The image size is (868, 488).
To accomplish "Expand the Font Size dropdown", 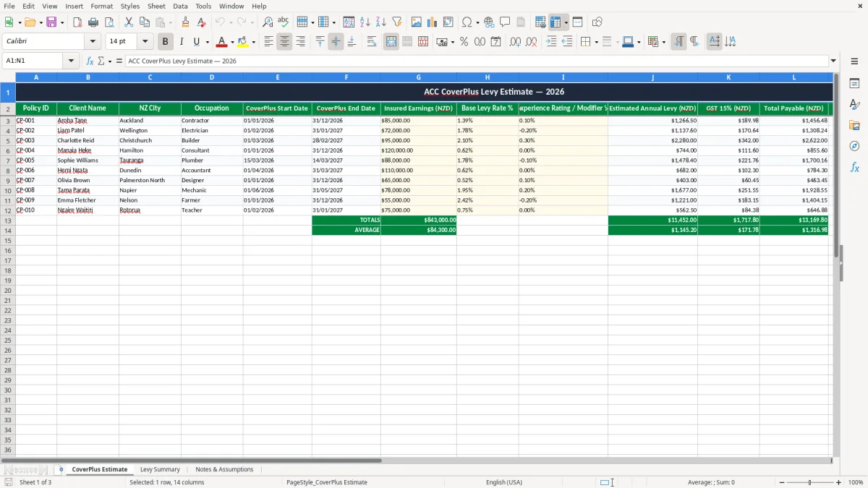I will pyautogui.click(x=145, y=42).
